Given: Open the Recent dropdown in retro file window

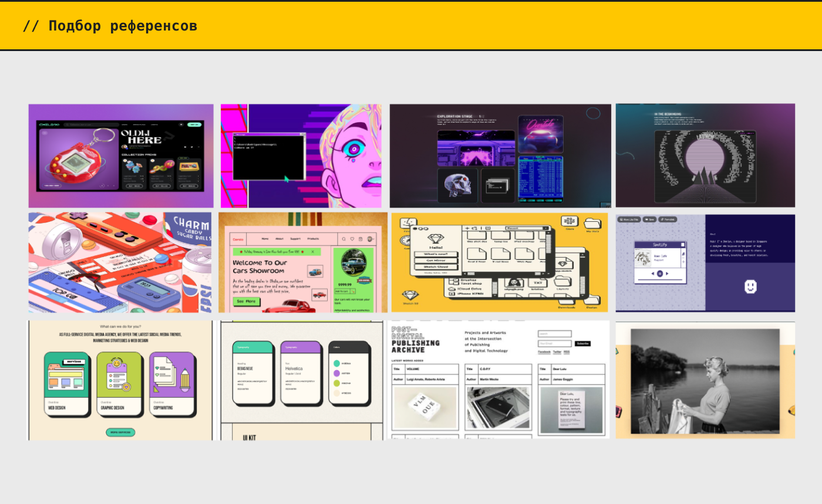Looking at the screenshot, I should [527, 228].
